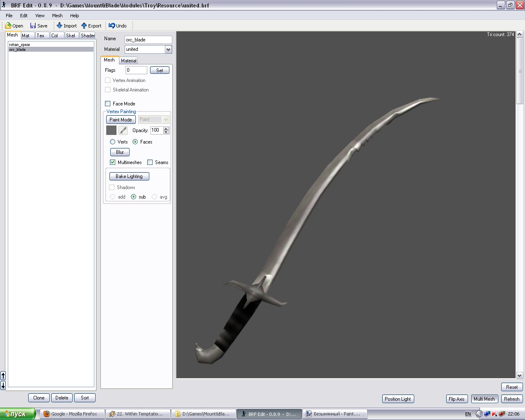Click the Import arrow icon
Viewport: 525px width, 420px height.
(59, 25)
